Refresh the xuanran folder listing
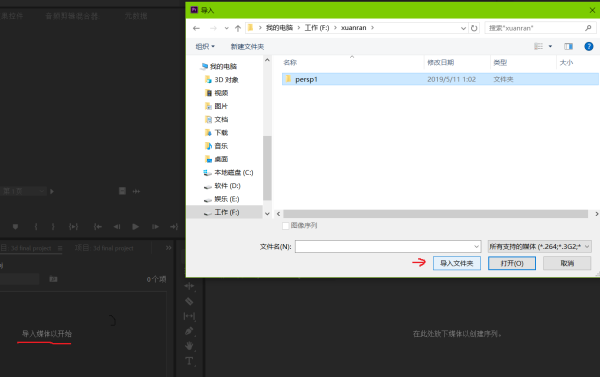The image size is (600, 377). [x=474, y=28]
